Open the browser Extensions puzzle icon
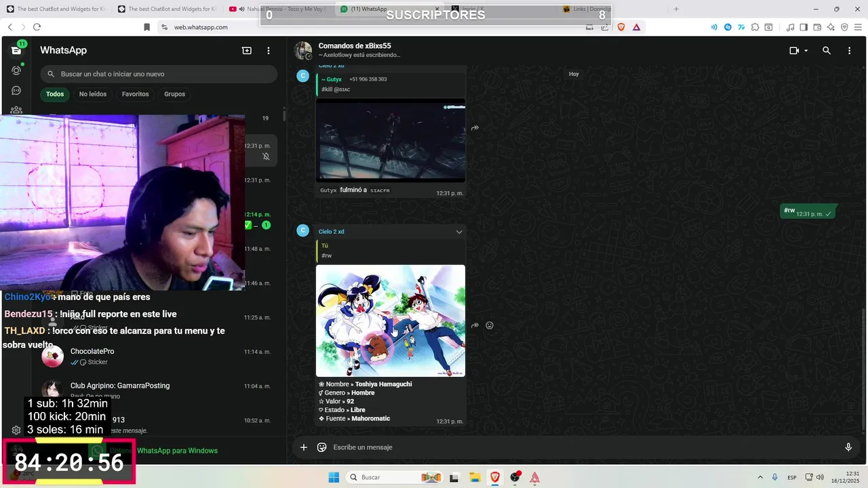 755,27
